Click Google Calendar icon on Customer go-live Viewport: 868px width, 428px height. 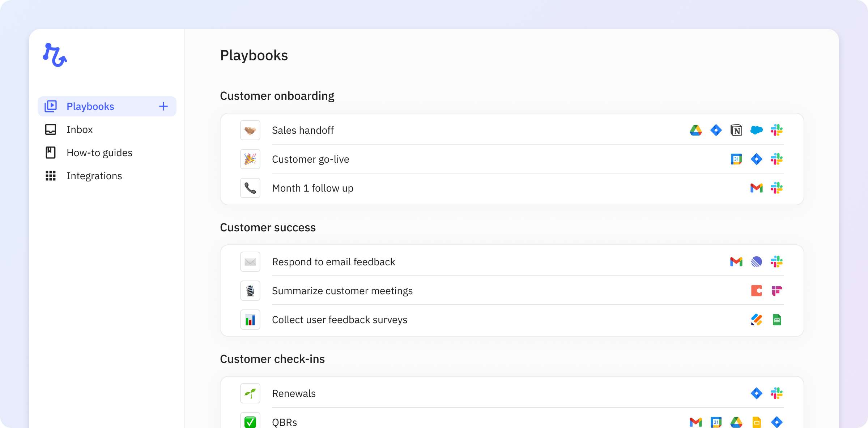point(736,159)
